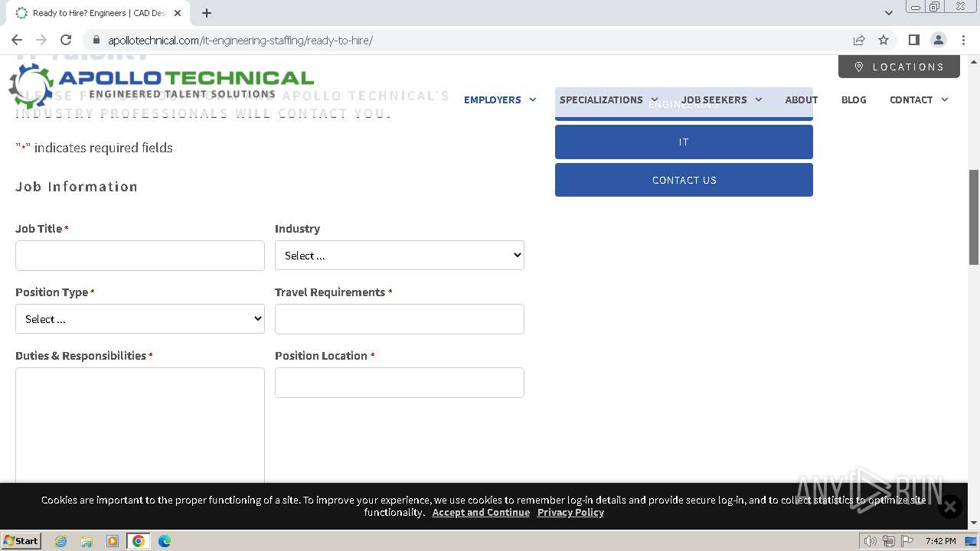Click the Contact Us button
Screen dimensions: 980x551
(x=684, y=180)
